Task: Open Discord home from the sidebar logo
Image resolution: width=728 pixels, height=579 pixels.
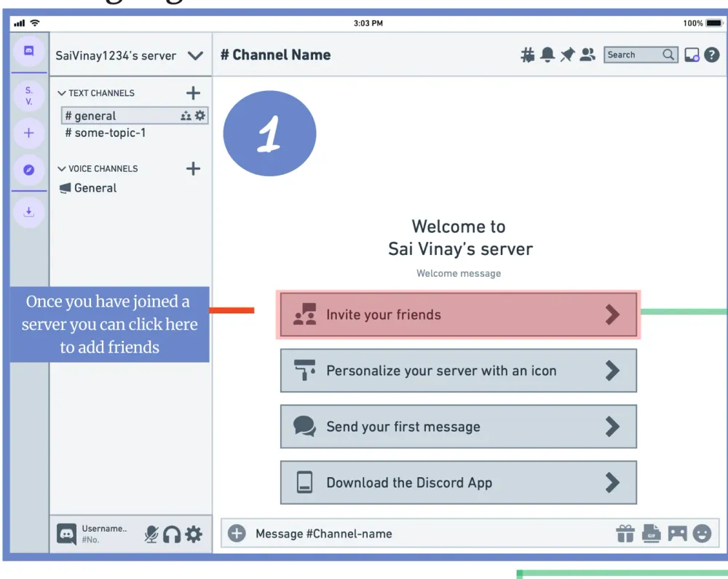Action: pos(29,51)
